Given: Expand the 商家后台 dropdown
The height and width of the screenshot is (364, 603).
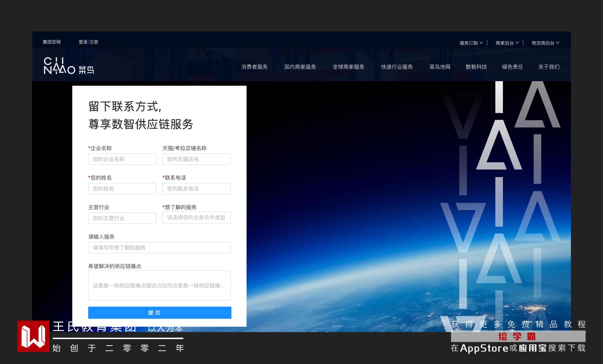Looking at the screenshot, I should pyautogui.click(x=507, y=43).
